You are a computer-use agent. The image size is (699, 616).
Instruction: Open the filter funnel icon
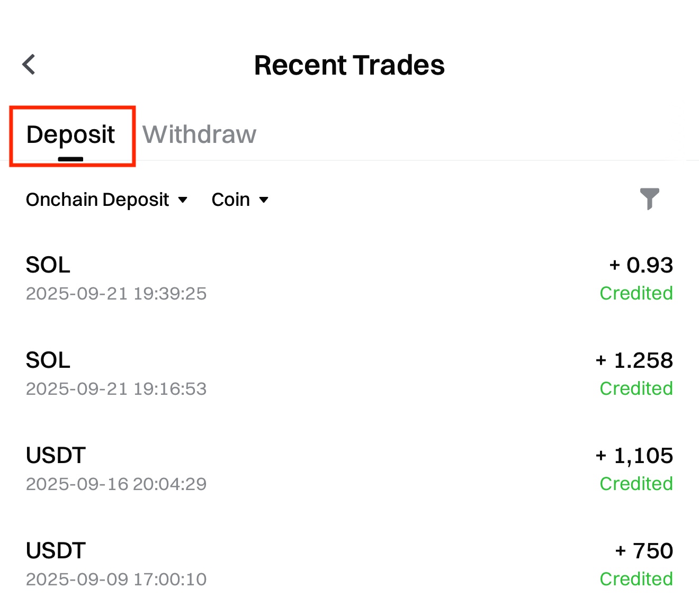(x=649, y=199)
